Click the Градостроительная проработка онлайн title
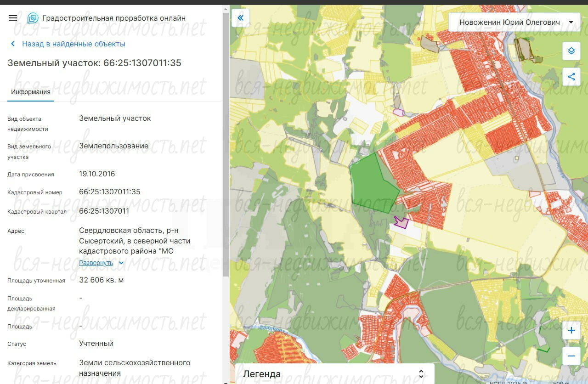 click(114, 18)
